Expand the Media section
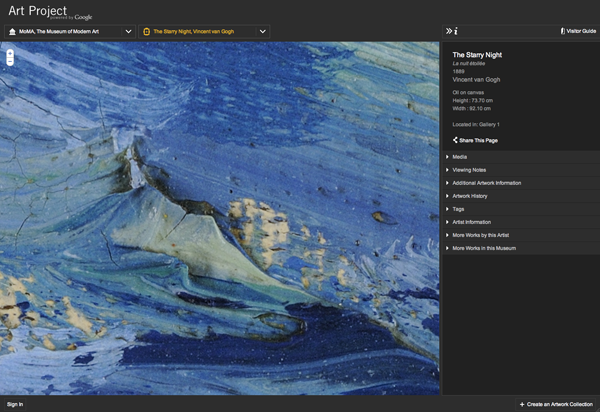600x412 pixels. click(521, 157)
